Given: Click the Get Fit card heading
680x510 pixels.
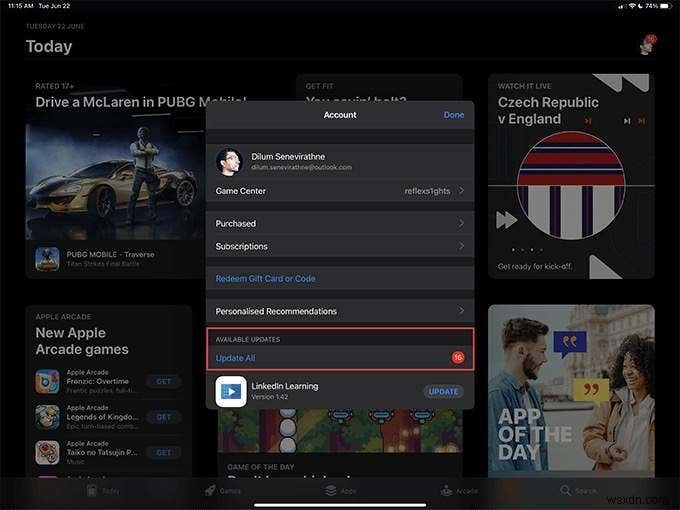Looking at the screenshot, I should (320, 86).
